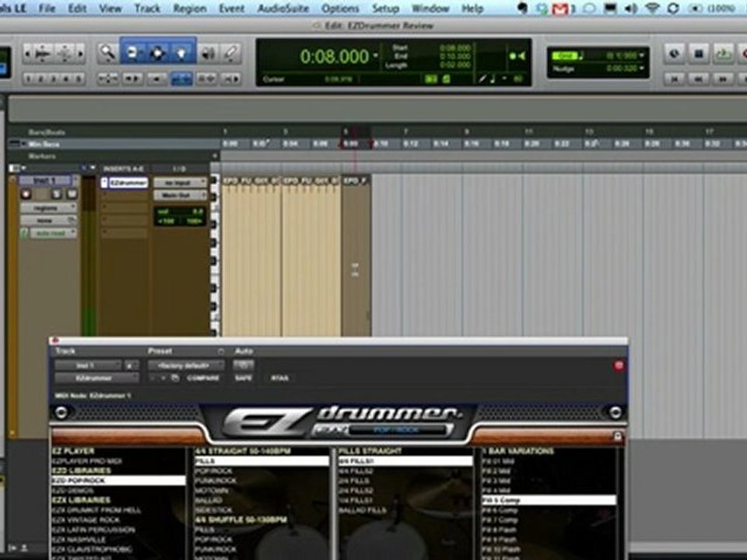Open the auto read automation dropdown
Viewport: 747px width, 560px height.
[x=53, y=233]
